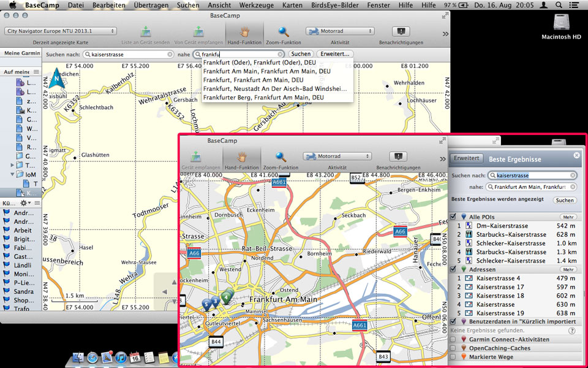The height and width of the screenshot is (368, 588).
Task: Open the BirdsEye-Bilder menu
Action: (x=335, y=6)
